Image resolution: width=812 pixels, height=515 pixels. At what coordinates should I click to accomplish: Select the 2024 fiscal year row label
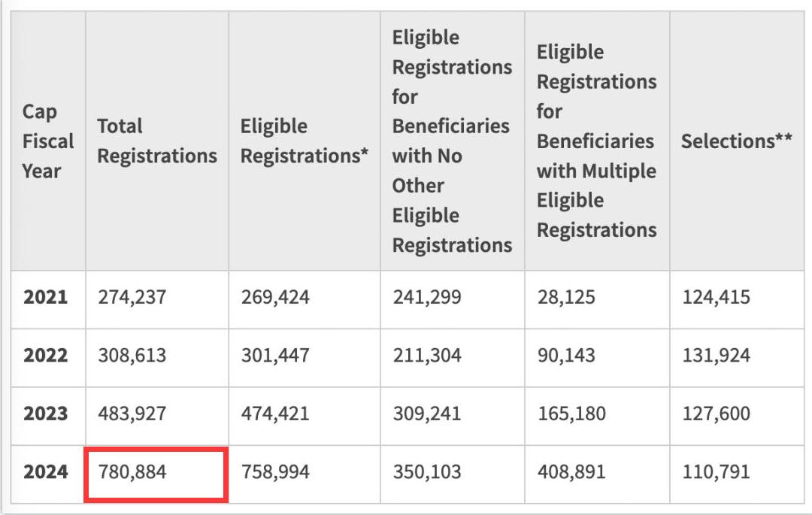tap(46, 472)
